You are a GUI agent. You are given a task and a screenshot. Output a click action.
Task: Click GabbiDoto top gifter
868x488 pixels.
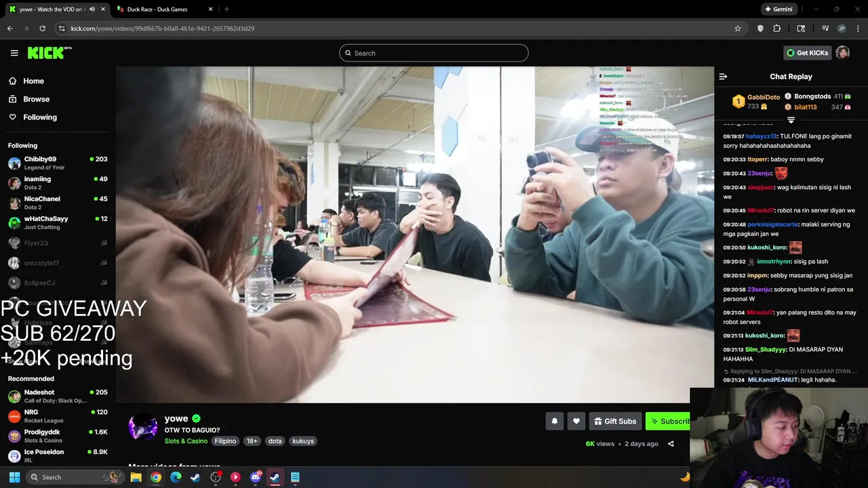pyautogui.click(x=764, y=98)
